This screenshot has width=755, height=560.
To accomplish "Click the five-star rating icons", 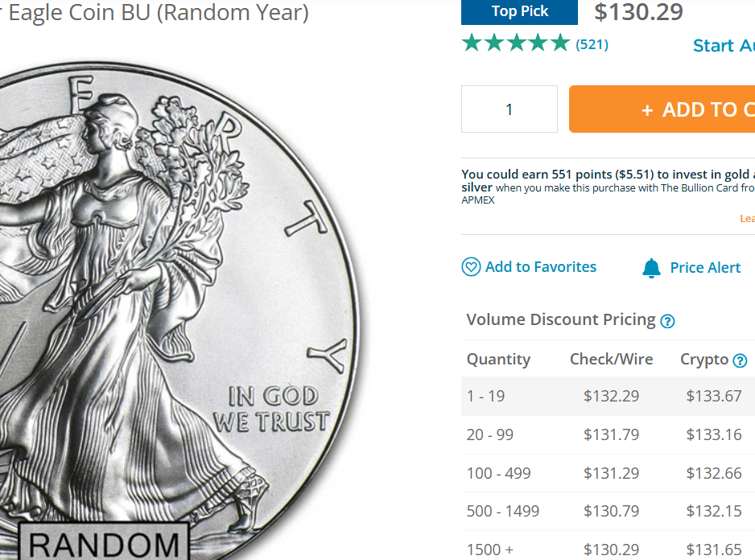I will [516, 43].
